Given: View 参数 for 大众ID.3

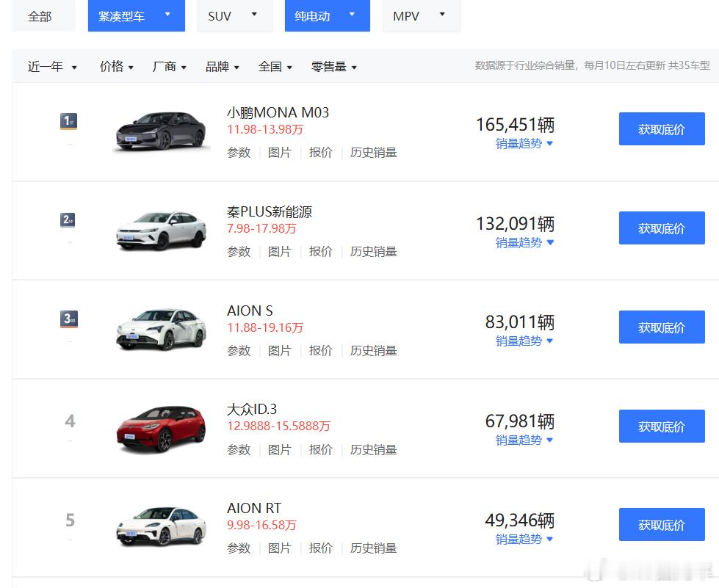Looking at the screenshot, I should click(x=239, y=449).
